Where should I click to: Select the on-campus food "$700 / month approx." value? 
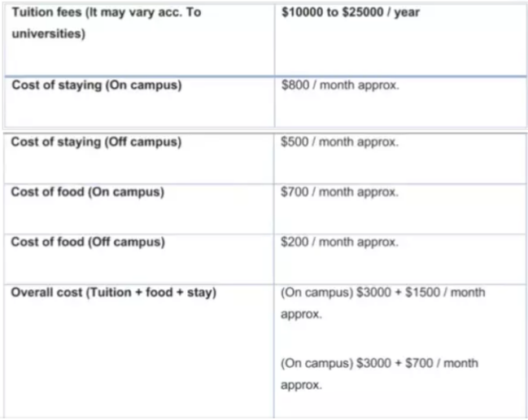[339, 192]
